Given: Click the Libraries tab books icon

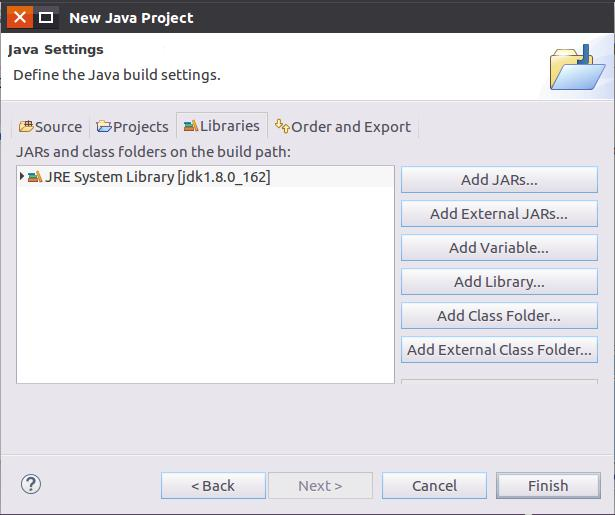Looking at the screenshot, I should (191, 126).
